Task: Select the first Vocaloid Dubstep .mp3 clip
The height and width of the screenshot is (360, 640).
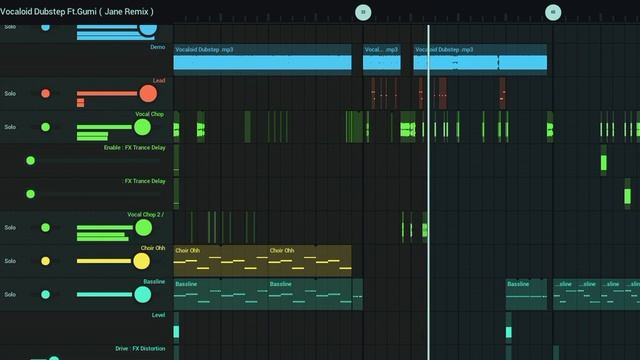Action: click(x=262, y=60)
